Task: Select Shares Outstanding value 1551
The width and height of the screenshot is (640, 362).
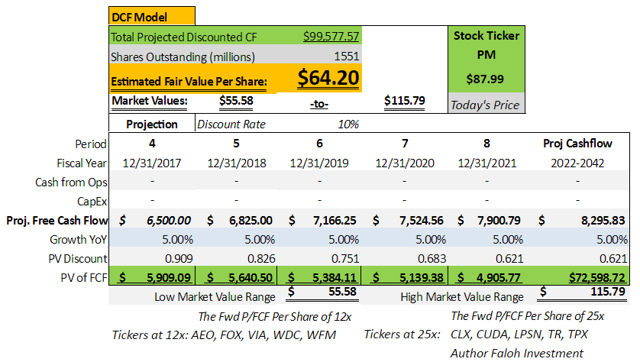Action: coord(346,56)
